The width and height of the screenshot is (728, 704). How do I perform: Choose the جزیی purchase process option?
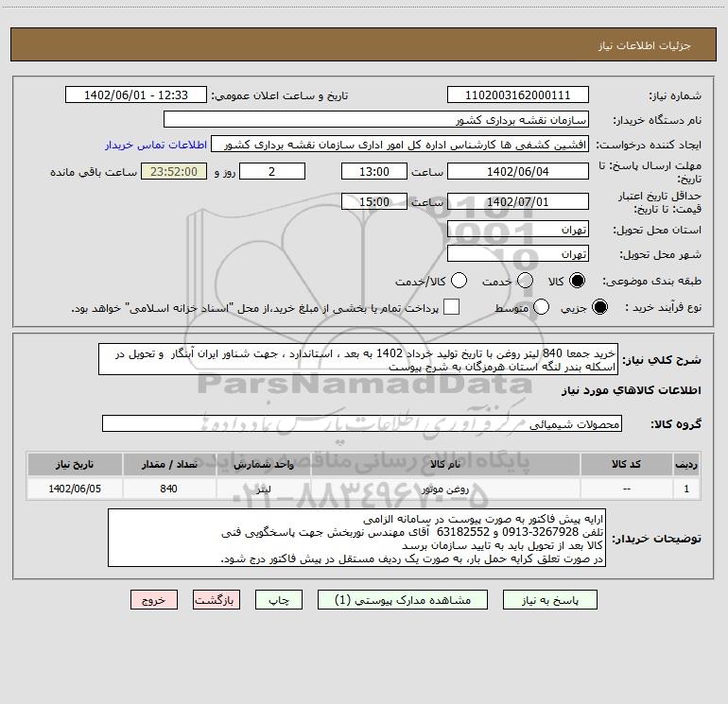tap(599, 307)
